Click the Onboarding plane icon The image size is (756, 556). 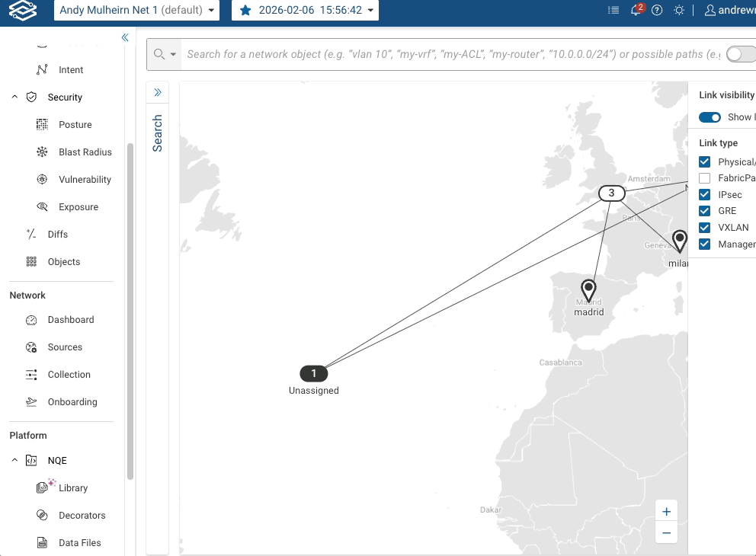31,402
